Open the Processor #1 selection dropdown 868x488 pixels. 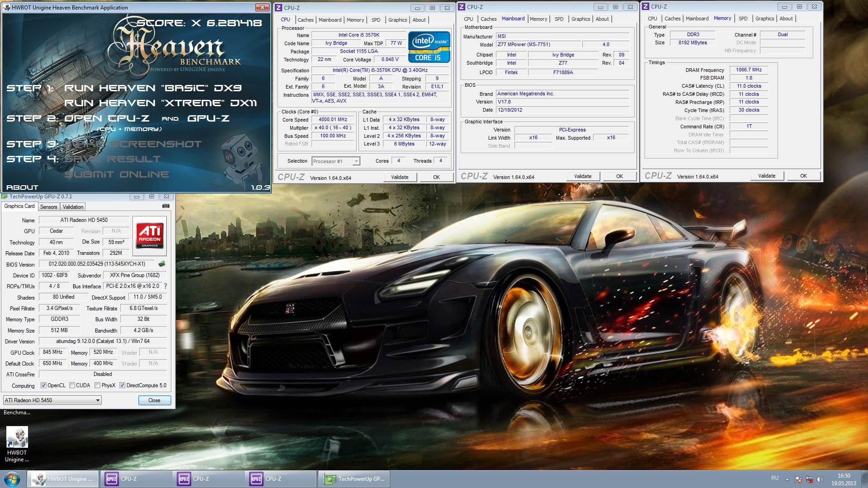(x=335, y=161)
